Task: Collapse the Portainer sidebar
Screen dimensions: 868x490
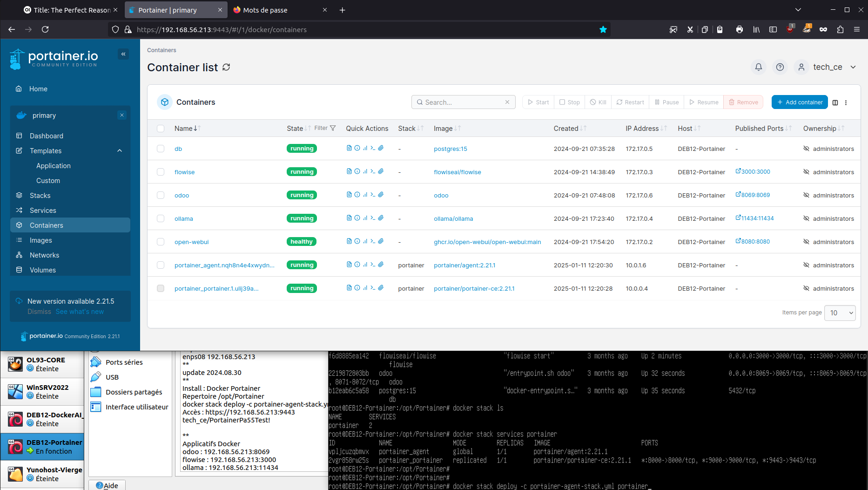Action: coord(123,54)
